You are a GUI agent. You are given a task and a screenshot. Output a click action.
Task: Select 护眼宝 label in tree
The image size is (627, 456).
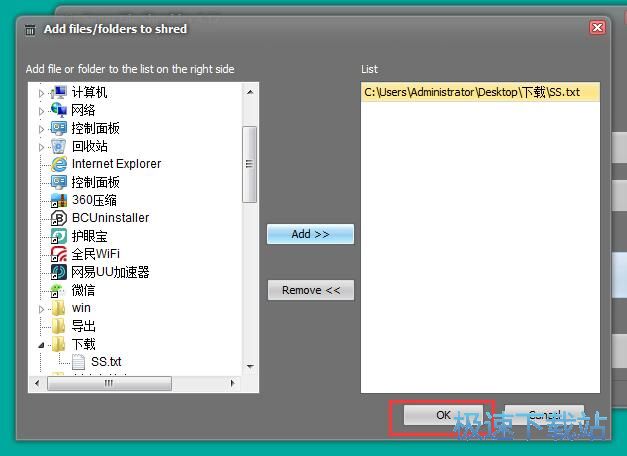click(90, 236)
